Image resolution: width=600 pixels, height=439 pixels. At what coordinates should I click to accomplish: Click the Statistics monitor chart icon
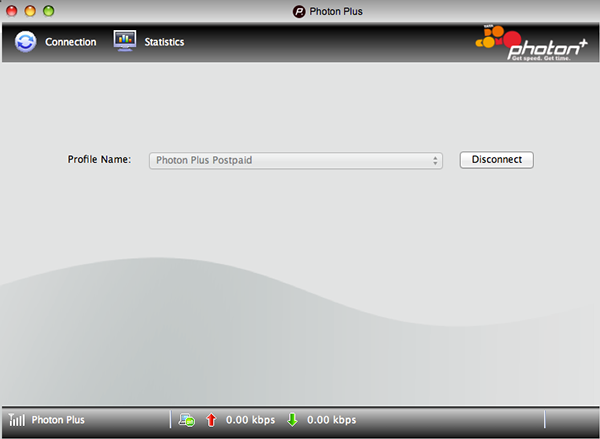pyautogui.click(x=125, y=41)
